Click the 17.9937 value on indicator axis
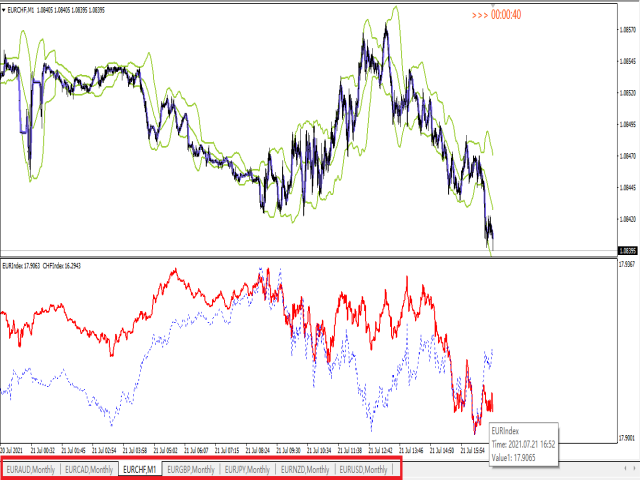 click(629, 265)
